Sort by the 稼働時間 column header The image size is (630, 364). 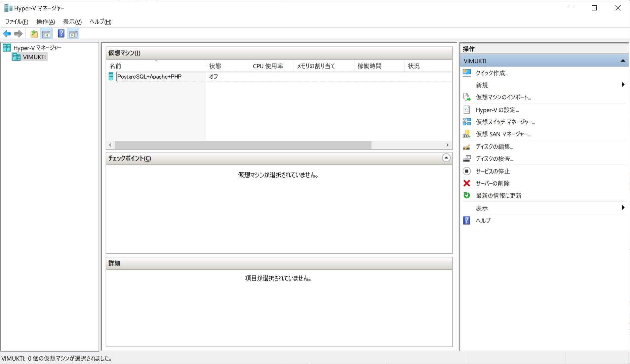[x=379, y=66]
